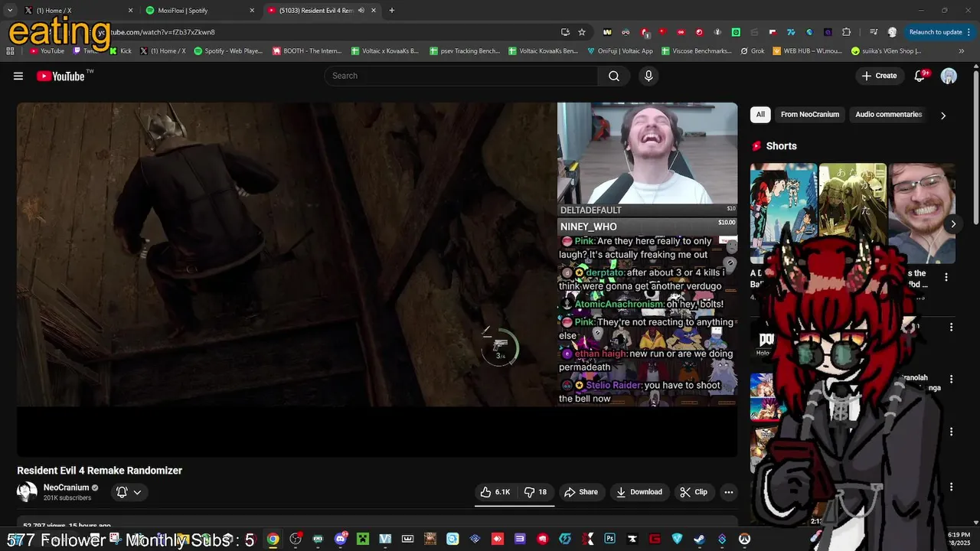Open the suiika's VGen Shop bookmark

click(x=886, y=51)
